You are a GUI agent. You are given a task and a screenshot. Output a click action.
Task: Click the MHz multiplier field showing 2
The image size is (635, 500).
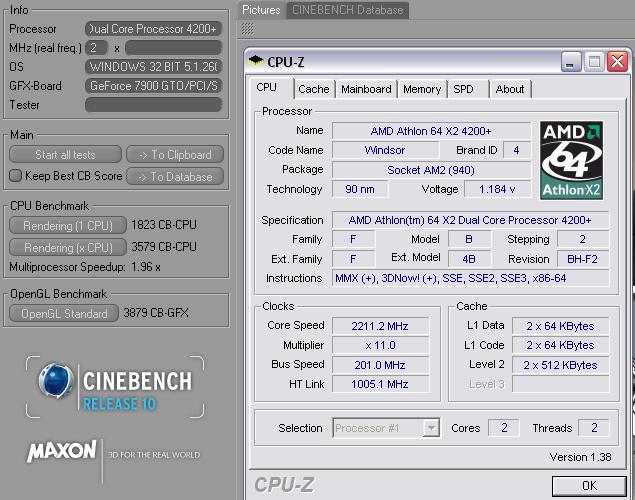[x=96, y=48]
